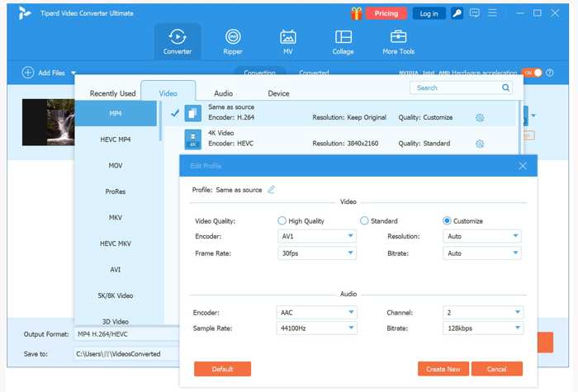This screenshot has width=578, height=392.
Task: Open the MV maker tool
Action: [288, 41]
